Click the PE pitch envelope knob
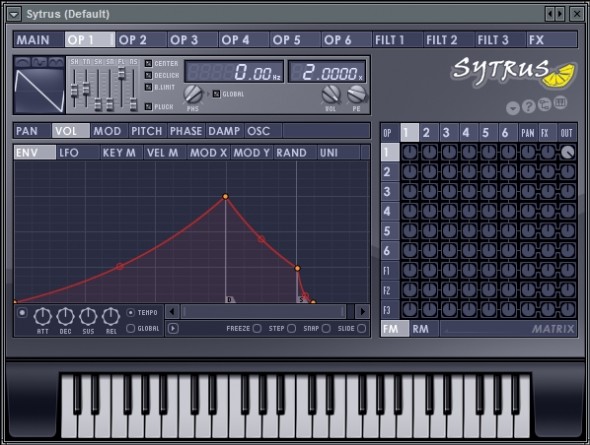This screenshot has height=445, width=590. (x=356, y=94)
